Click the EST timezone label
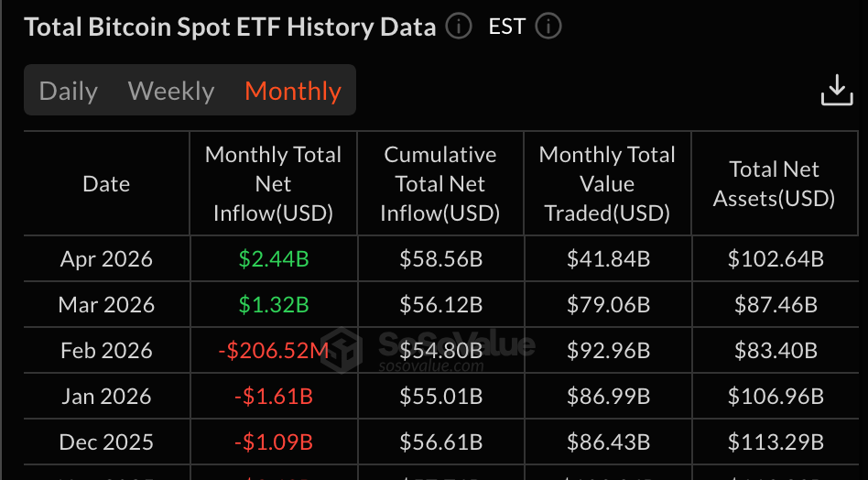This screenshot has height=480, width=868. coord(506,26)
